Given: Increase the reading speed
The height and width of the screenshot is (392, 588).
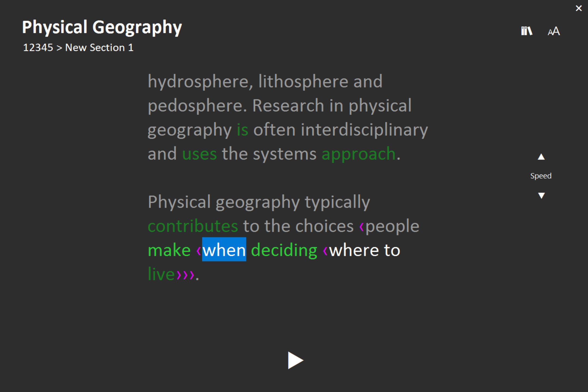Looking at the screenshot, I should [x=541, y=157].
